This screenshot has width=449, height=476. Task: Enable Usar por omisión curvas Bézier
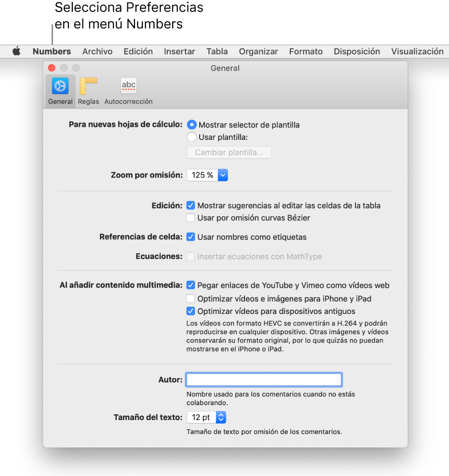click(190, 218)
